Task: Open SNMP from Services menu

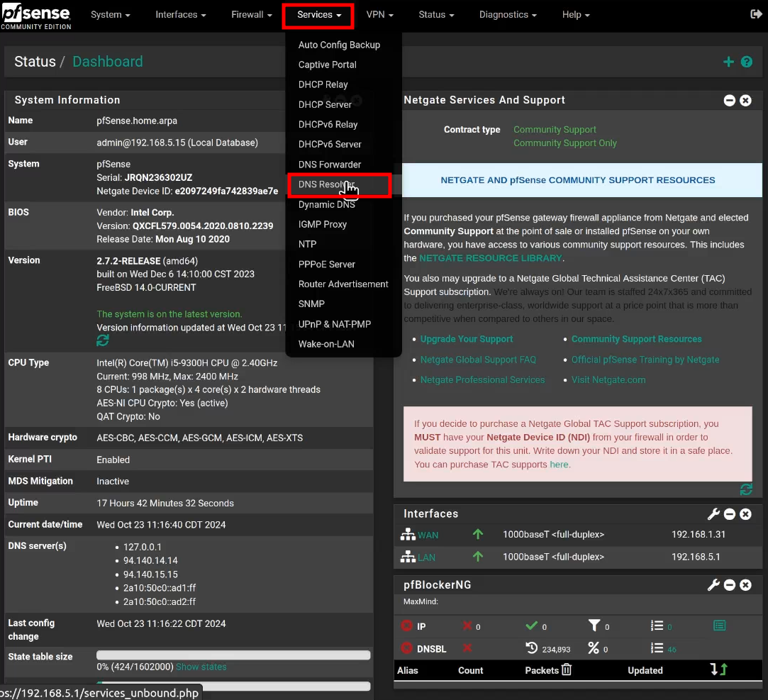Action: coord(311,304)
